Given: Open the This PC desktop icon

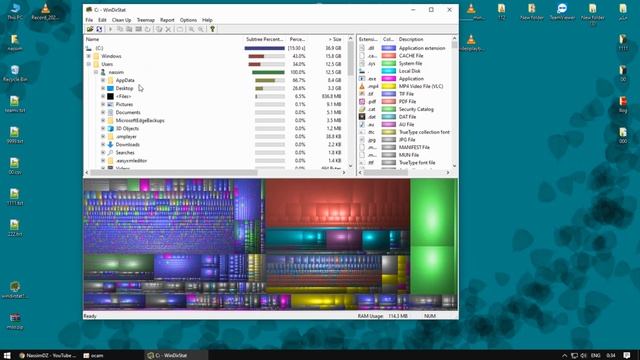Looking at the screenshot, I should click(x=15, y=11).
